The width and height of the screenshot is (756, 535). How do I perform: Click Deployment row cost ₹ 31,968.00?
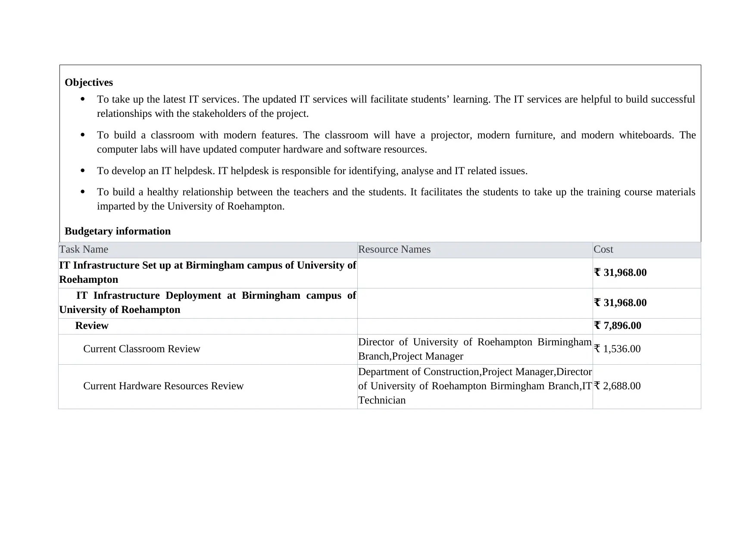click(620, 303)
